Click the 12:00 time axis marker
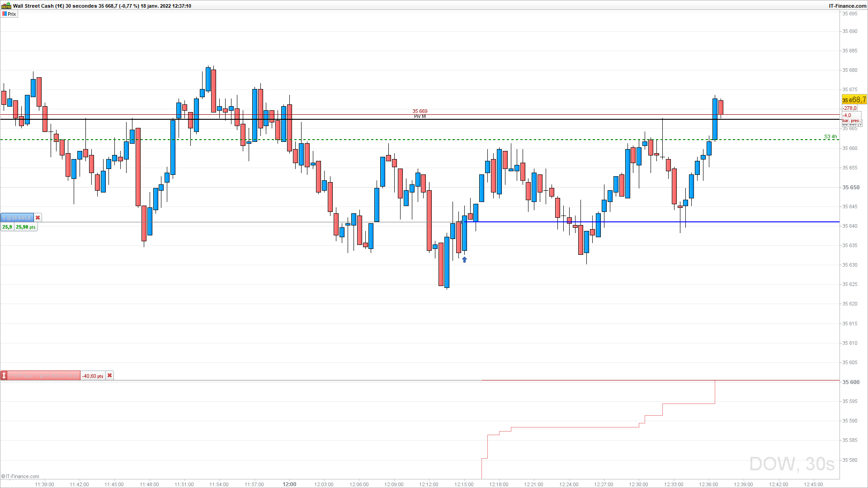This screenshot has height=488, width=868. click(x=289, y=484)
